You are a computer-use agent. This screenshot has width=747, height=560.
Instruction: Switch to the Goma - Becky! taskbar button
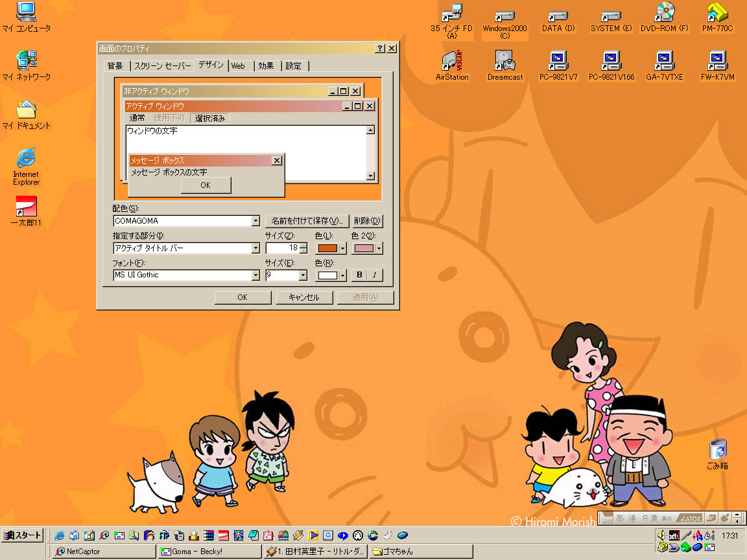coord(210,552)
